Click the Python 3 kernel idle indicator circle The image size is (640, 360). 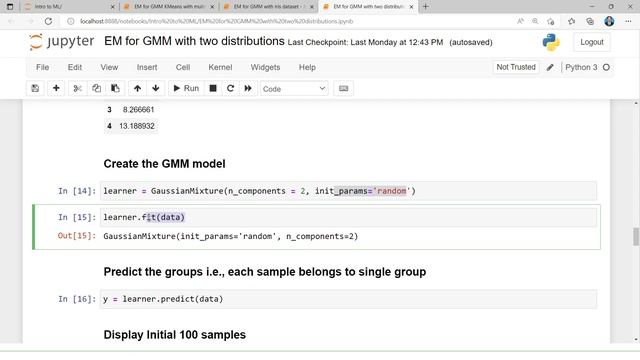pos(606,67)
